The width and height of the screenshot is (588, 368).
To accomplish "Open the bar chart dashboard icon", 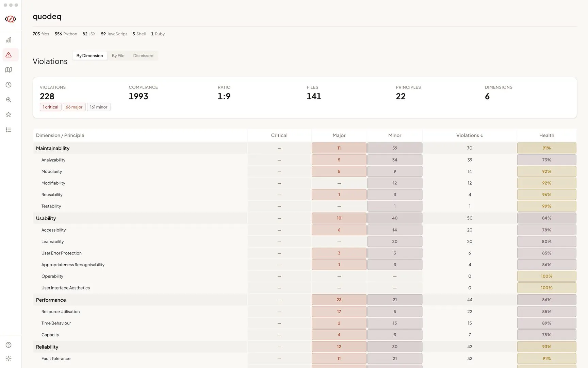I will point(9,40).
